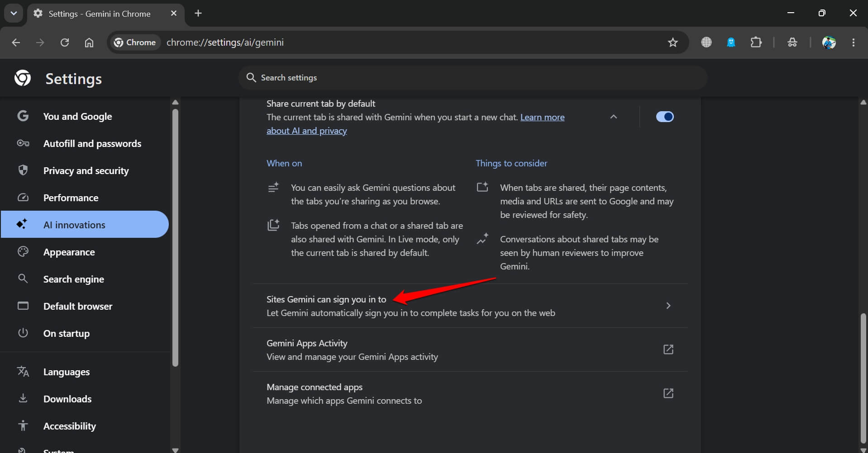Image resolution: width=868 pixels, height=453 pixels.
Task: Click the main page scrollbar thumb
Action: 863,378
